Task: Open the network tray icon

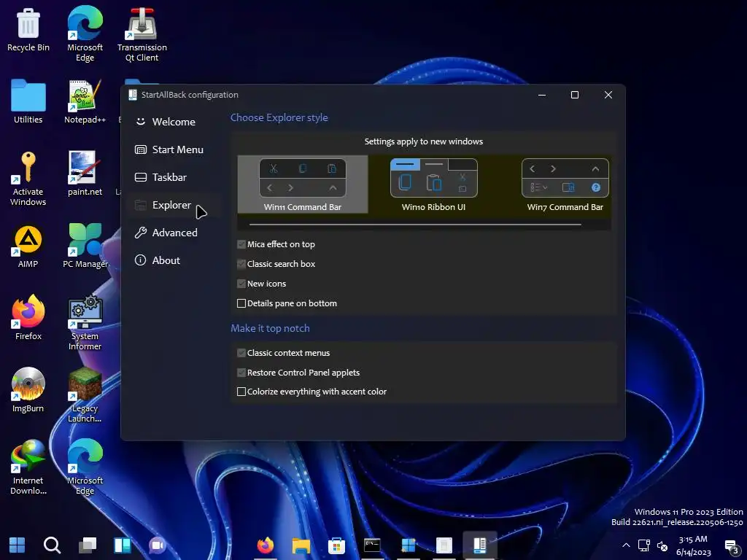Action: (644, 545)
